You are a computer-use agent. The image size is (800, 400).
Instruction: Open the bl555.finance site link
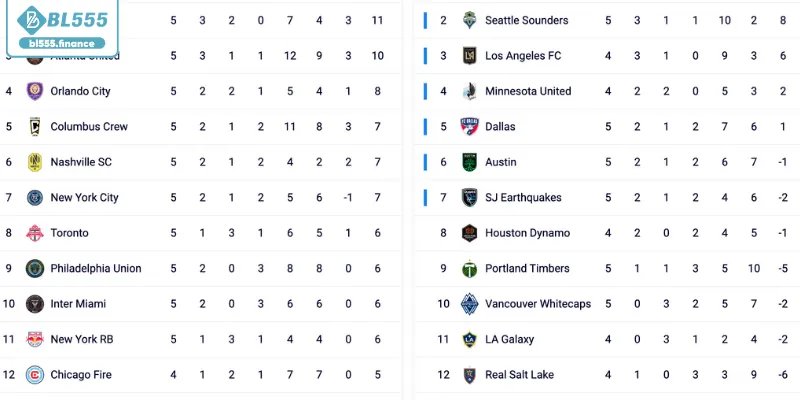click(62, 44)
